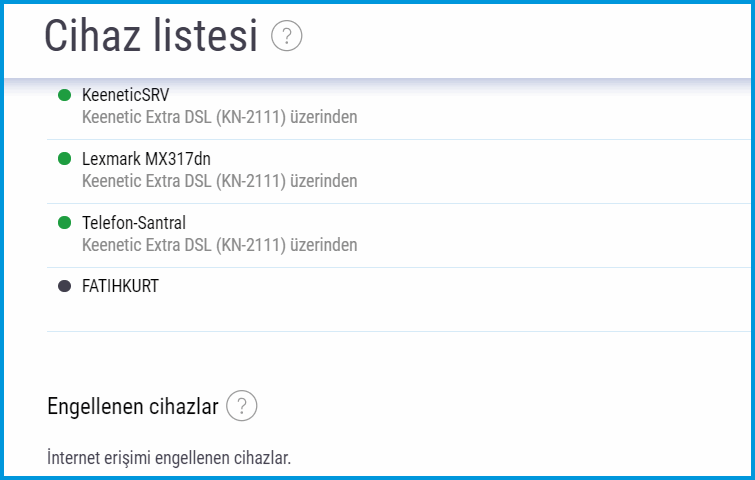
Task: Click connection info text under Telefon-Santral
Action: pyautogui.click(x=219, y=245)
